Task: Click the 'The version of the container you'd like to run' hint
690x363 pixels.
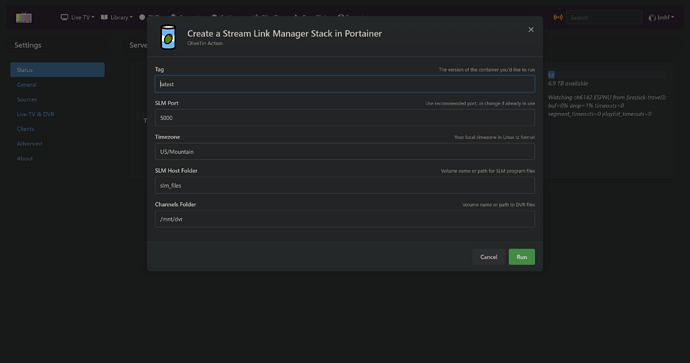Action: (487, 70)
